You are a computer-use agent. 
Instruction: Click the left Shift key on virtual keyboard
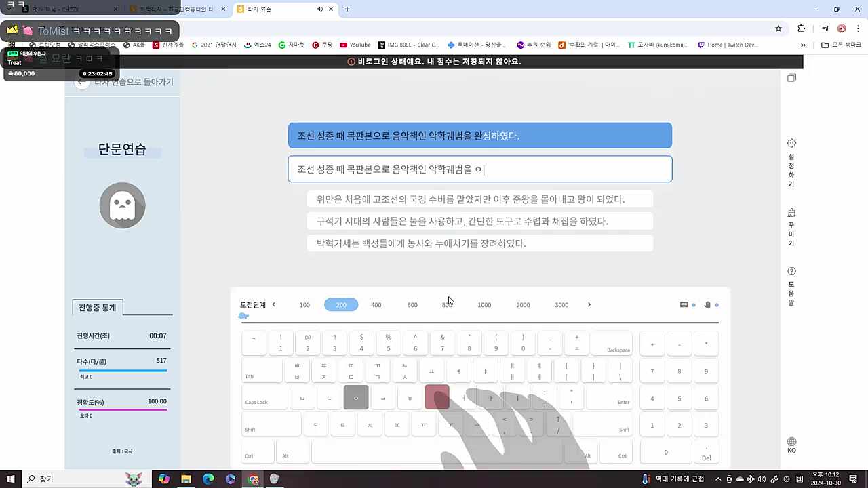(271, 424)
